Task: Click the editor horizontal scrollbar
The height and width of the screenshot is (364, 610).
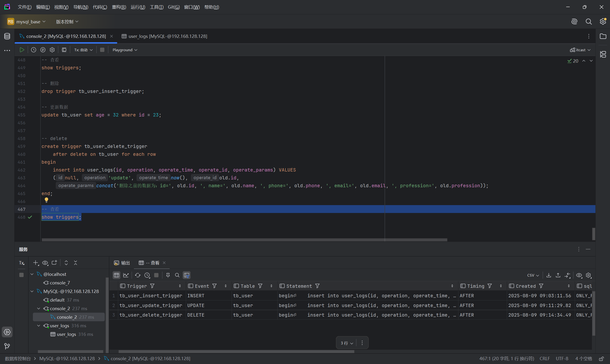Action: tap(244, 240)
